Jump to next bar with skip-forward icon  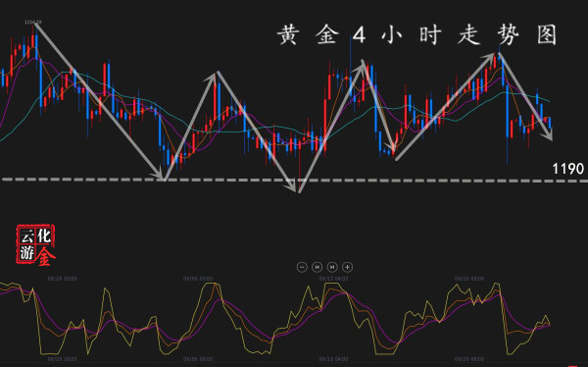pyautogui.click(x=332, y=267)
